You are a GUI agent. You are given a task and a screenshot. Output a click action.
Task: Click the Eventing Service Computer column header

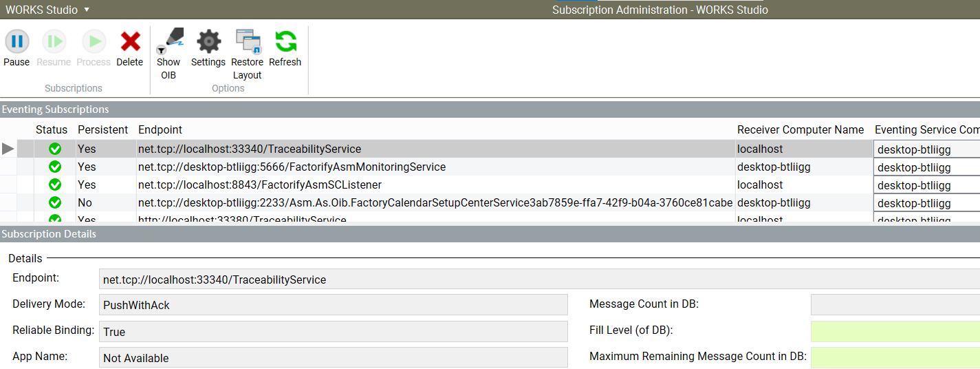coord(927,129)
